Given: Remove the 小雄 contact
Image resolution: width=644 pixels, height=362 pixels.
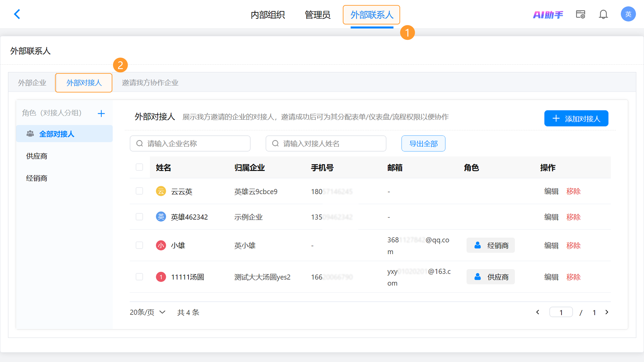Looking at the screenshot, I should 573,245.
